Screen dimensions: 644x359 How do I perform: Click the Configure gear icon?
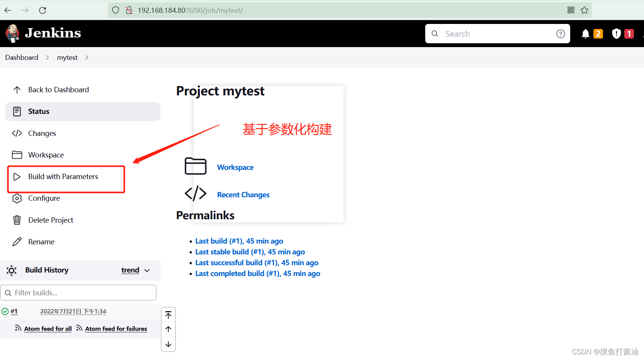coord(17,198)
